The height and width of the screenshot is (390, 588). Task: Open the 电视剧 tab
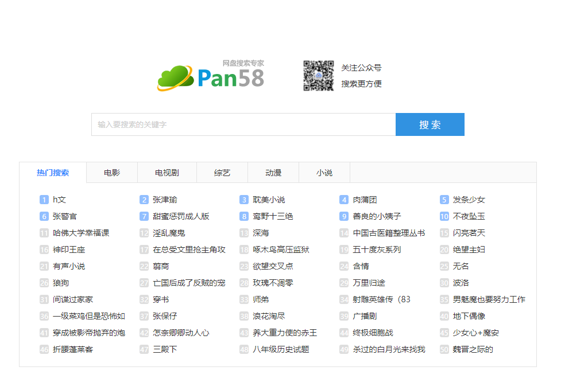coord(167,173)
